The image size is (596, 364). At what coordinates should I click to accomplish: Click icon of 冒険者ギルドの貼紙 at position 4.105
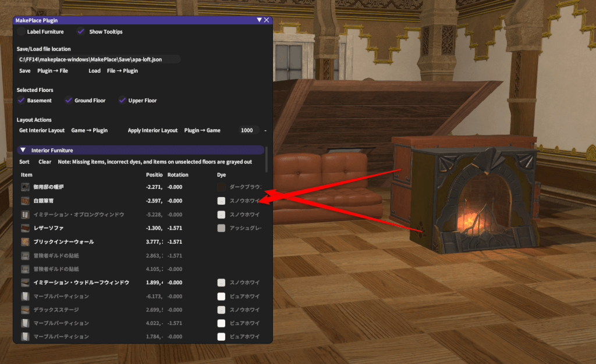click(25, 269)
